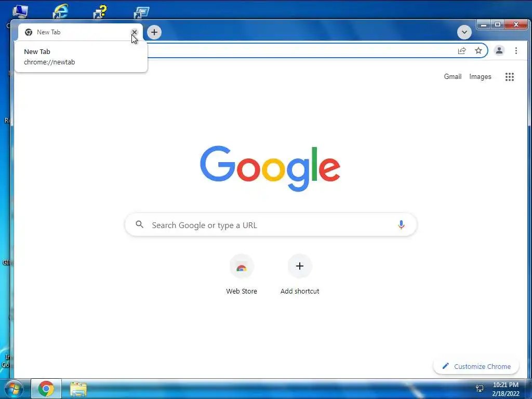The width and height of the screenshot is (532, 399).
Task: Open the Chrome profile avatar icon
Action: click(499, 50)
